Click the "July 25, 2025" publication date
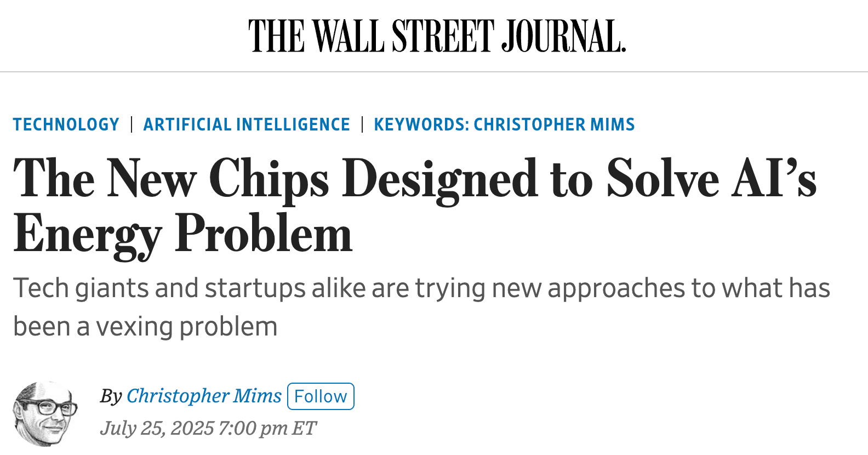Screen dimensions: 868x455 (156, 428)
